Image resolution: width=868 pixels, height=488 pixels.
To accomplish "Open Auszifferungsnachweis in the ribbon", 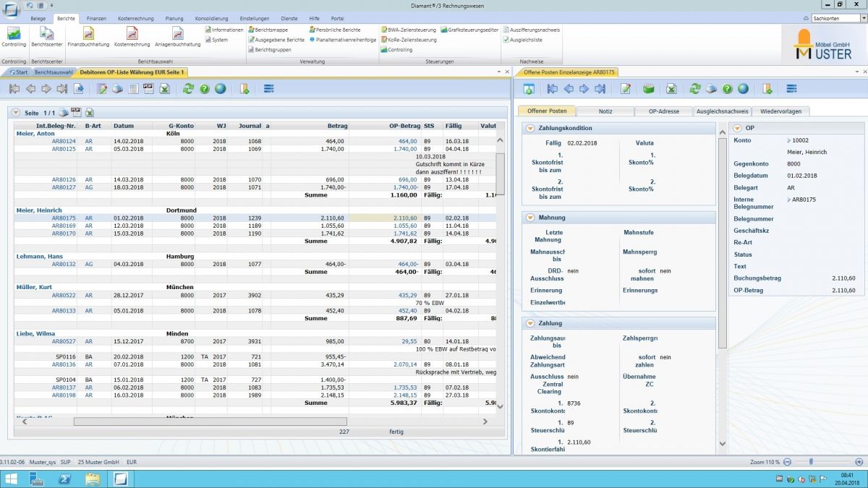I will 531,30.
